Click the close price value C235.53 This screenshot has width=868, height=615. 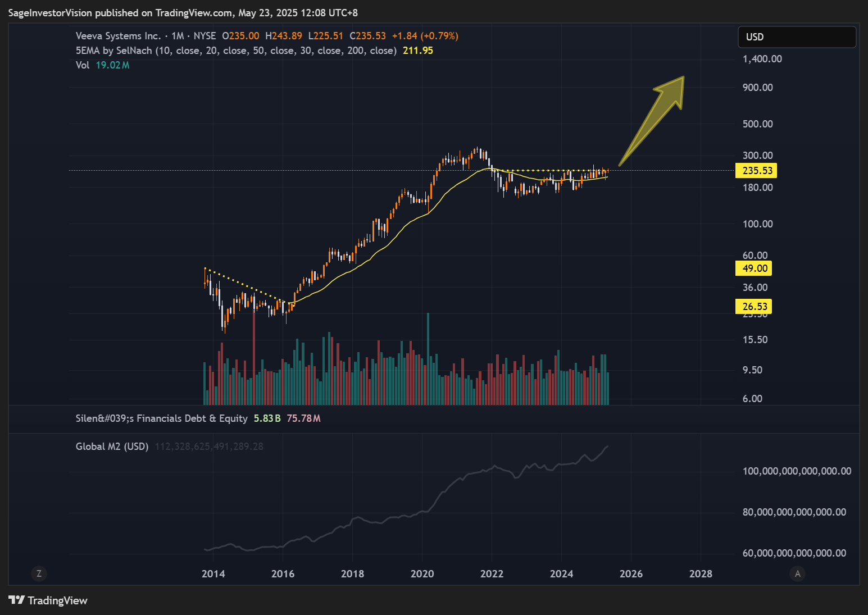(368, 36)
